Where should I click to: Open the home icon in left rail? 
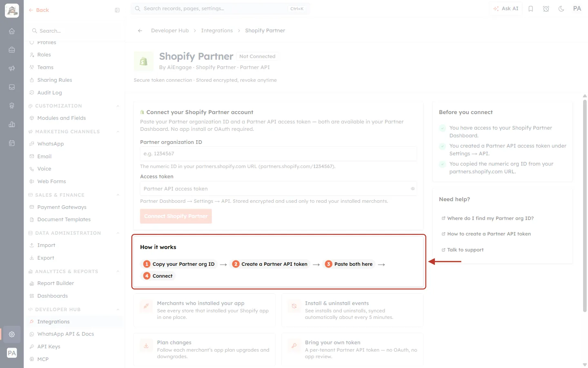(12, 31)
